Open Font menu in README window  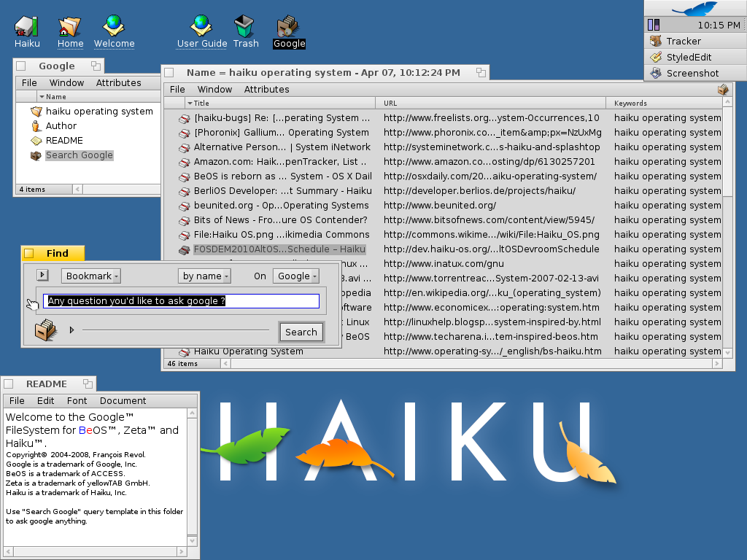pos(77,401)
